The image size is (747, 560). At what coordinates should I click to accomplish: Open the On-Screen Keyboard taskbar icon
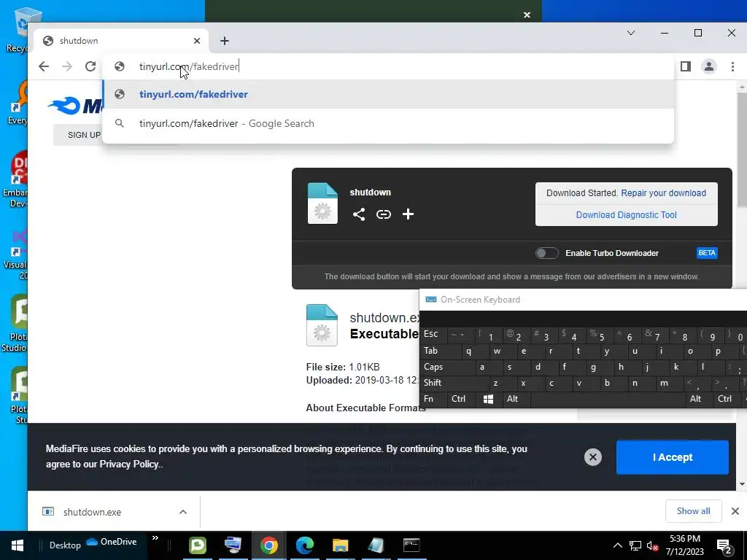pyautogui.click(x=233, y=545)
